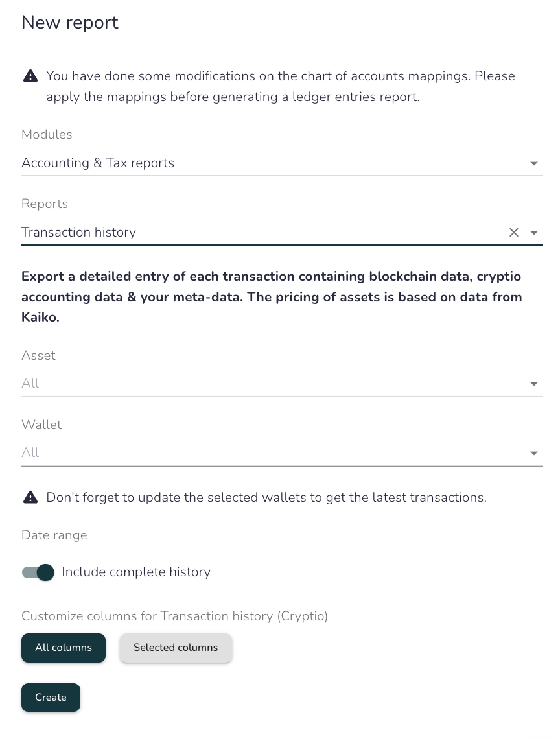Clear the Transaction history selection with the X icon
Image resolution: width=560 pixels, height=739 pixels.
point(514,232)
